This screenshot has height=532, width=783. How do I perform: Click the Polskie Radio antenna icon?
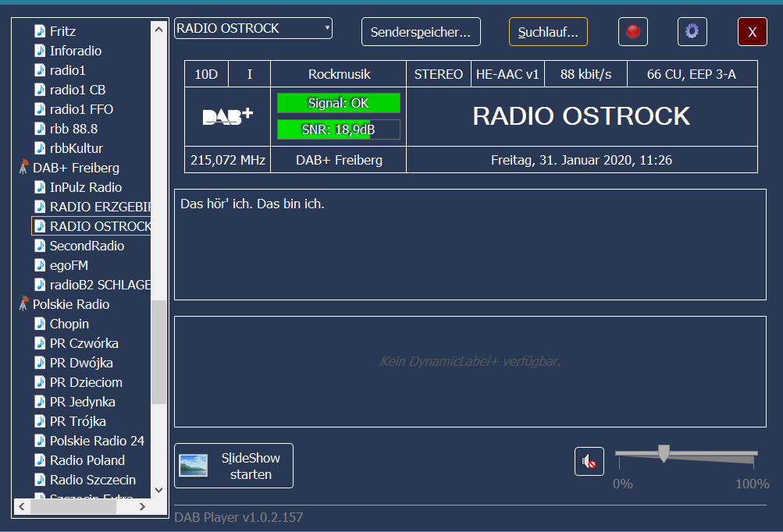[x=23, y=304]
